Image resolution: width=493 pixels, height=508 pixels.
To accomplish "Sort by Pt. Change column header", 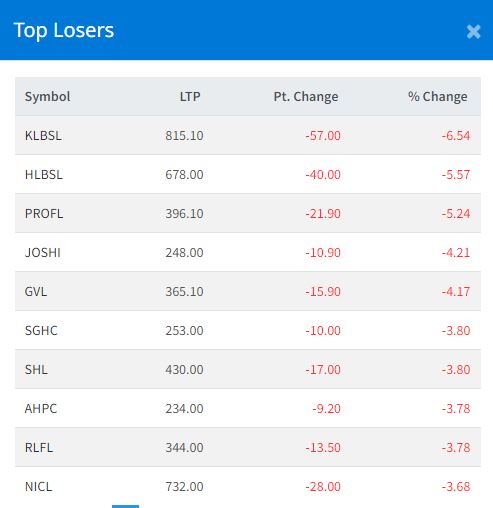I will pyautogui.click(x=306, y=97).
